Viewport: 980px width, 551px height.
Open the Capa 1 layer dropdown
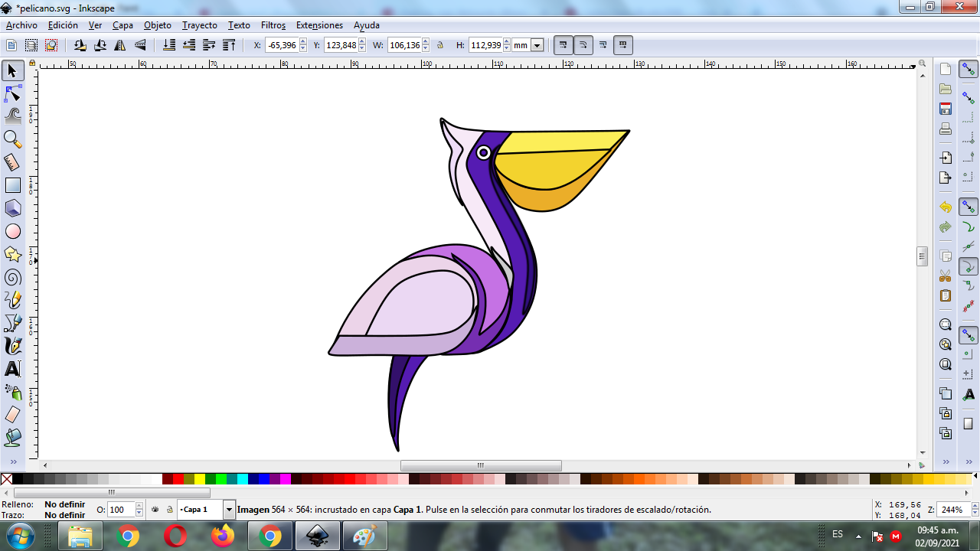(x=229, y=509)
